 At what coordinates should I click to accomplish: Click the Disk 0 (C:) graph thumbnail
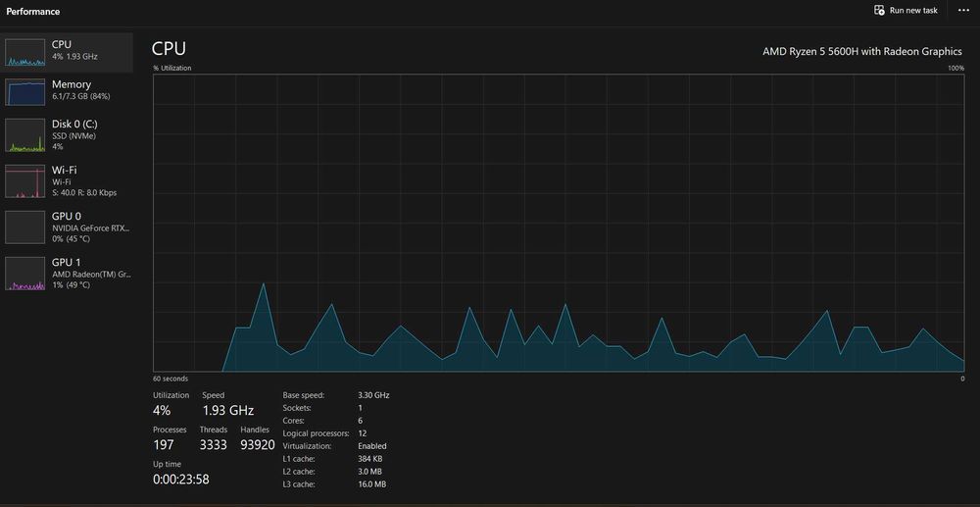tap(25, 135)
